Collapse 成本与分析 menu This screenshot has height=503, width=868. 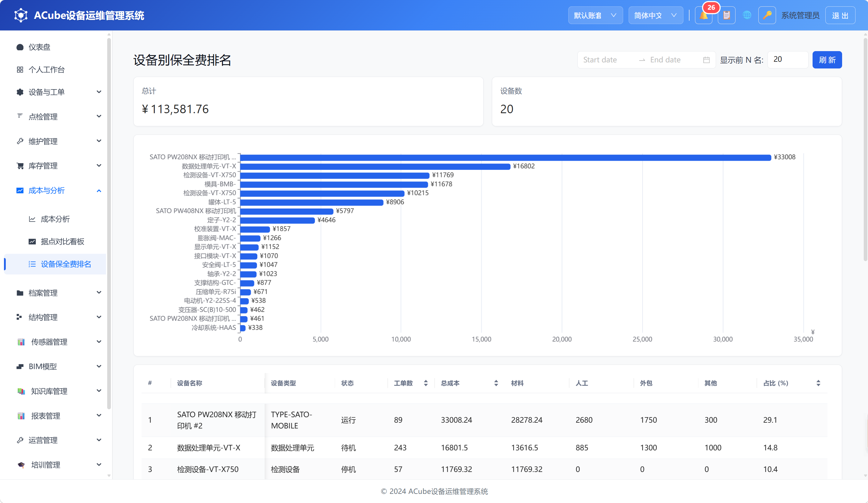[55, 190]
